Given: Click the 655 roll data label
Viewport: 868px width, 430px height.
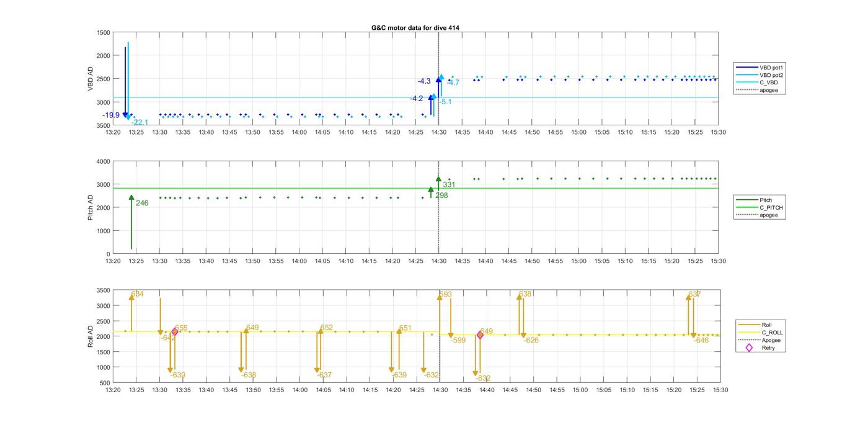Looking at the screenshot, I should coord(181,328).
